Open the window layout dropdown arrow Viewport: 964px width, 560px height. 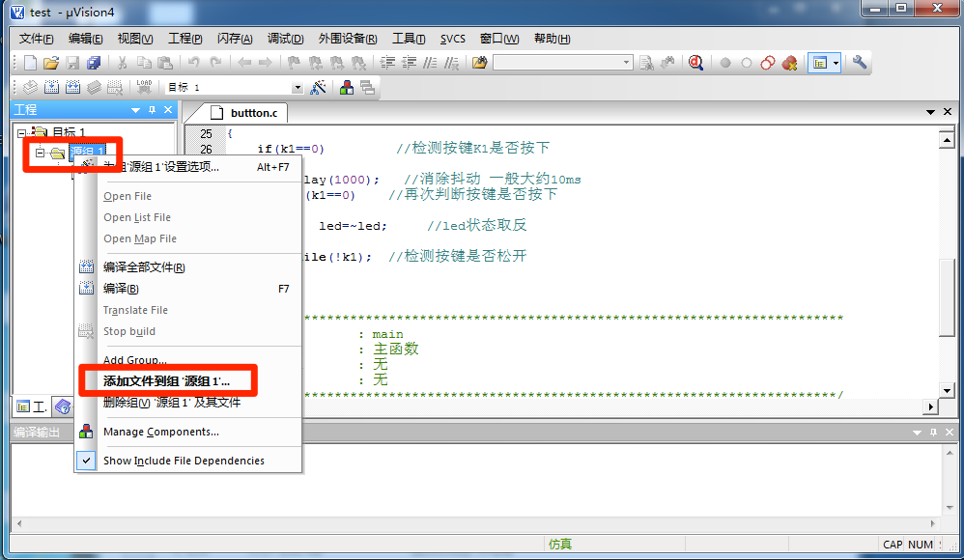tap(834, 62)
